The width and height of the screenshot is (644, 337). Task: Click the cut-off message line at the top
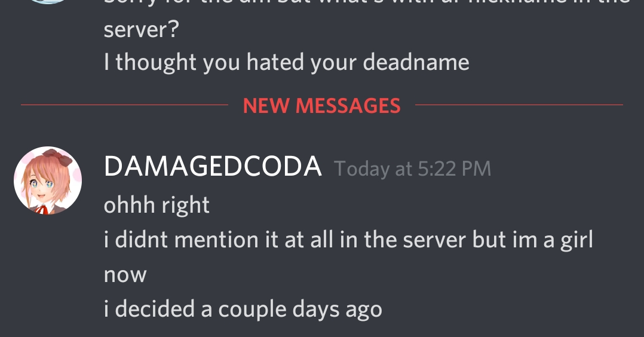tap(367, 2)
